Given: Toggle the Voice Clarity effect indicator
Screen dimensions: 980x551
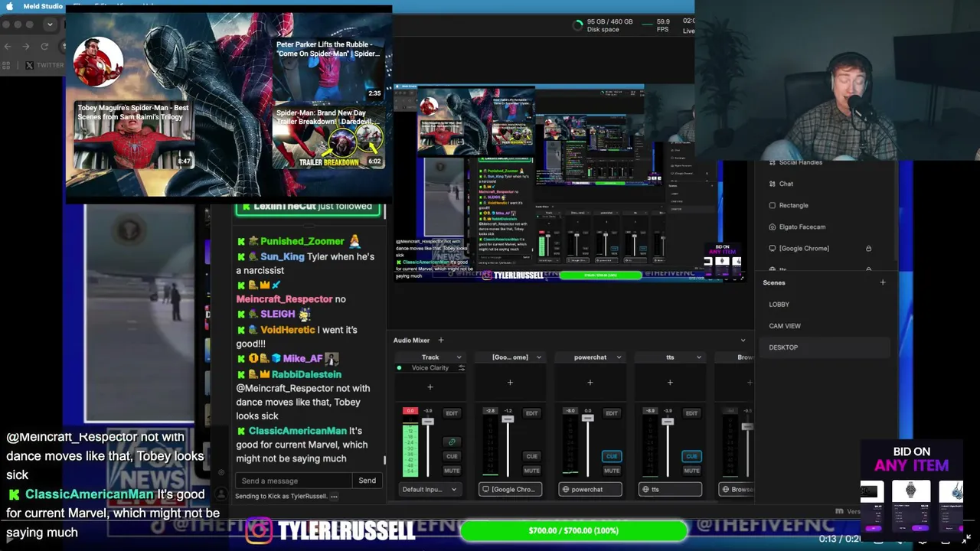Looking at the screenshot, I should (399, 368).
